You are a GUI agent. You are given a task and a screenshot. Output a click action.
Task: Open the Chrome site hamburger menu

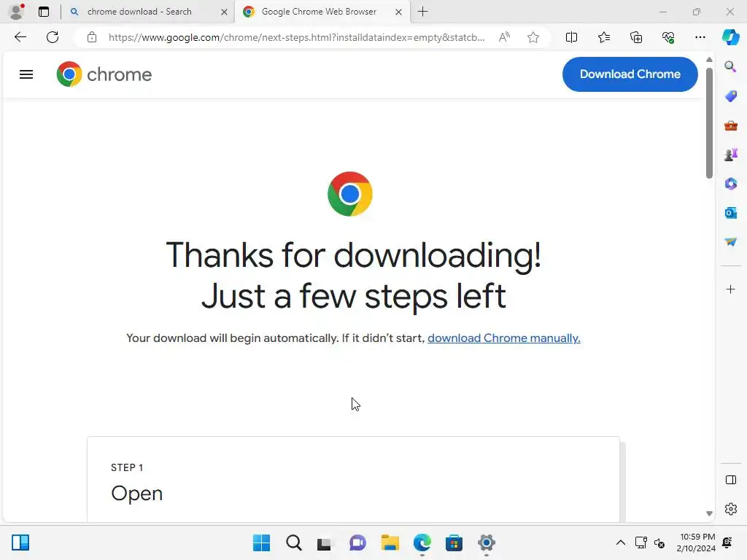pyautogui.click(x=26, y=74)
